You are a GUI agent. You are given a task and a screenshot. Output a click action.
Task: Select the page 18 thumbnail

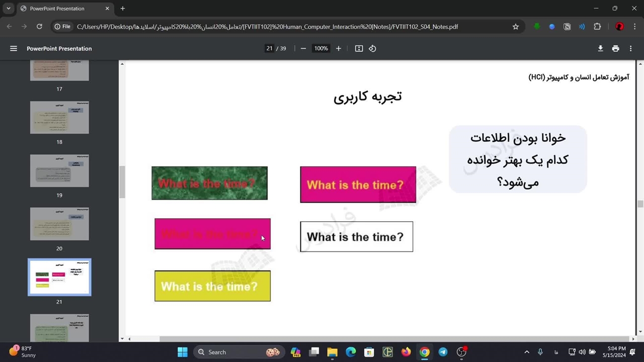(x=59, y=118)
